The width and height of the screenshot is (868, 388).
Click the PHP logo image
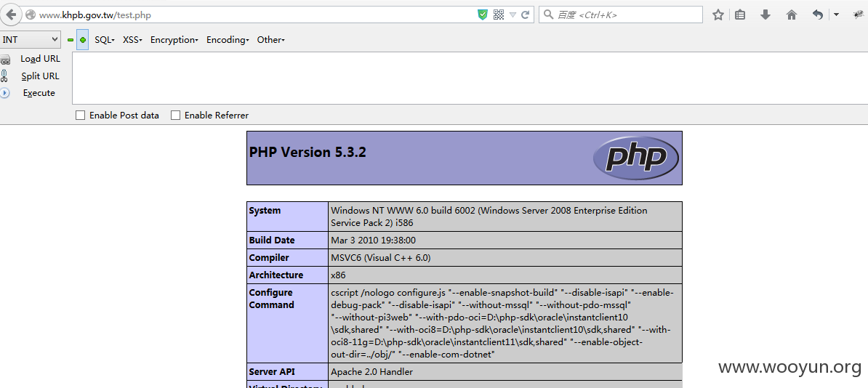(x=636, y=158)
